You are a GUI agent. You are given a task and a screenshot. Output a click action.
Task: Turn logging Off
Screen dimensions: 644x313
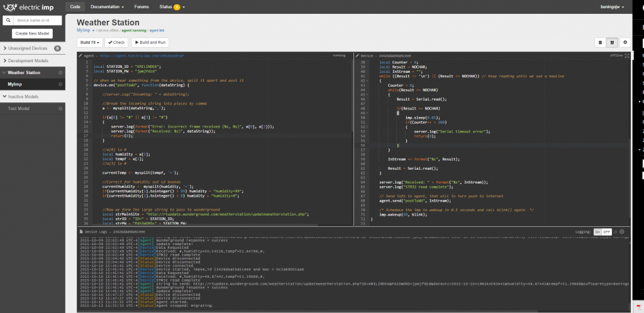(x=607, y=232)
